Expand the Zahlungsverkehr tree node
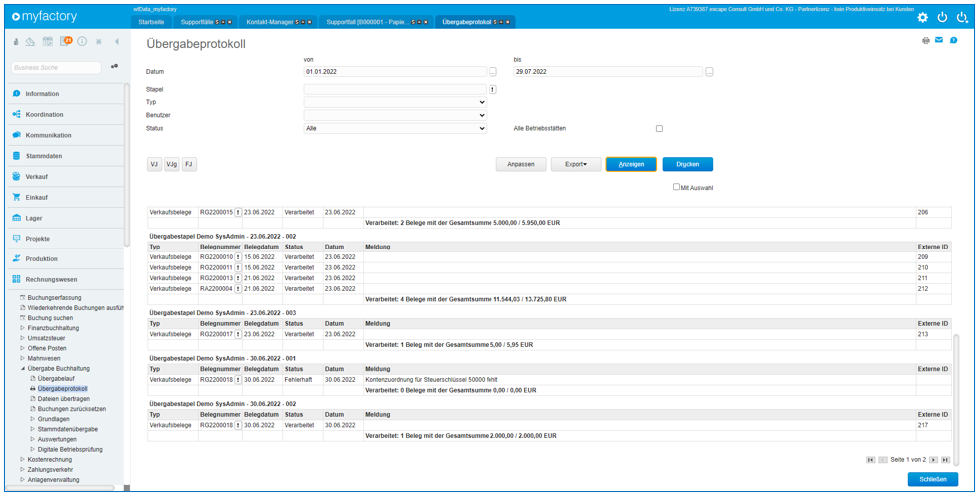 click(23, 469)
